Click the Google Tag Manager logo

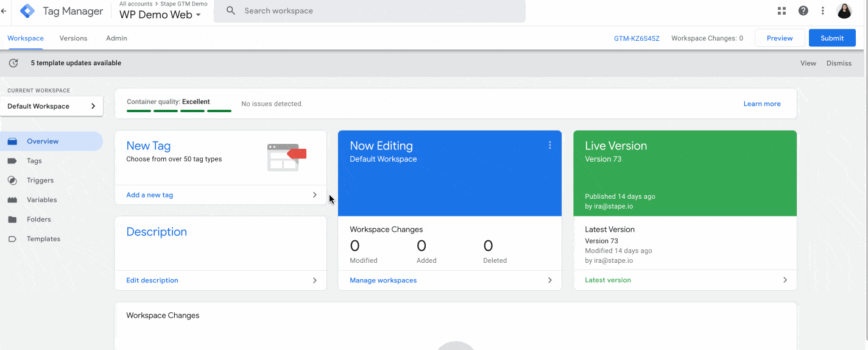[27, 11]
